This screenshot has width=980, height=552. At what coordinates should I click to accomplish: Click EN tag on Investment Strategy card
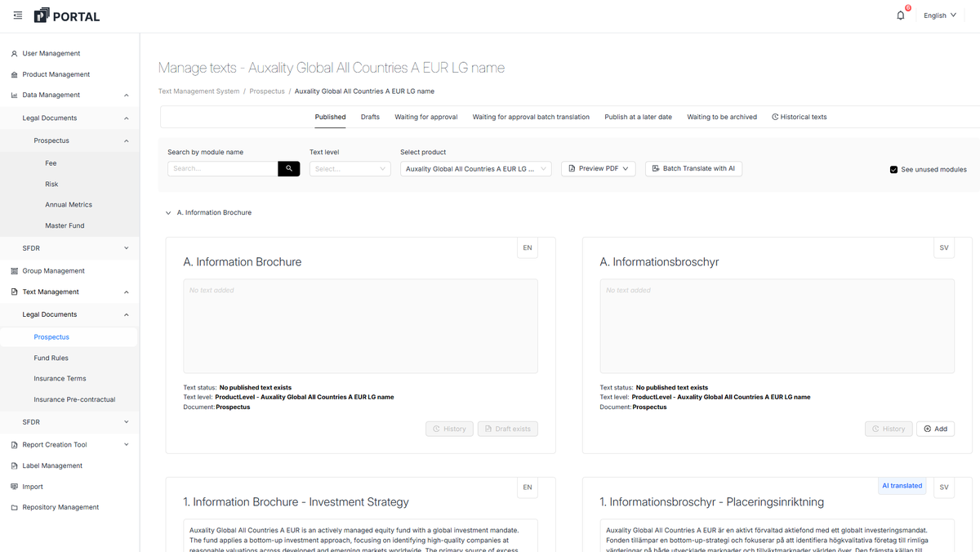[x=528, y=487]
